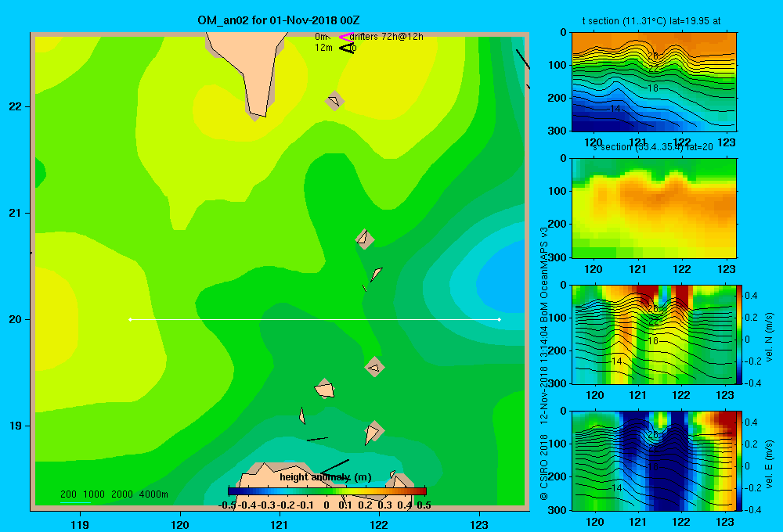Click depth label 100 on vel. N section axis
This screenshot has width=783, height=532.
pyautogui.click(x=559, y=318)
